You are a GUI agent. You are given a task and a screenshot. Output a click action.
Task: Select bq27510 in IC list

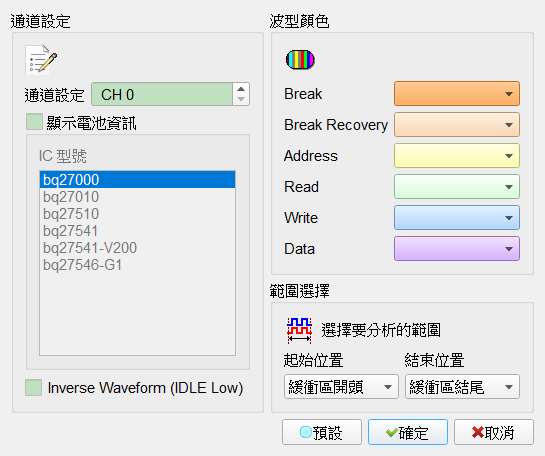[x=137, y=214]
